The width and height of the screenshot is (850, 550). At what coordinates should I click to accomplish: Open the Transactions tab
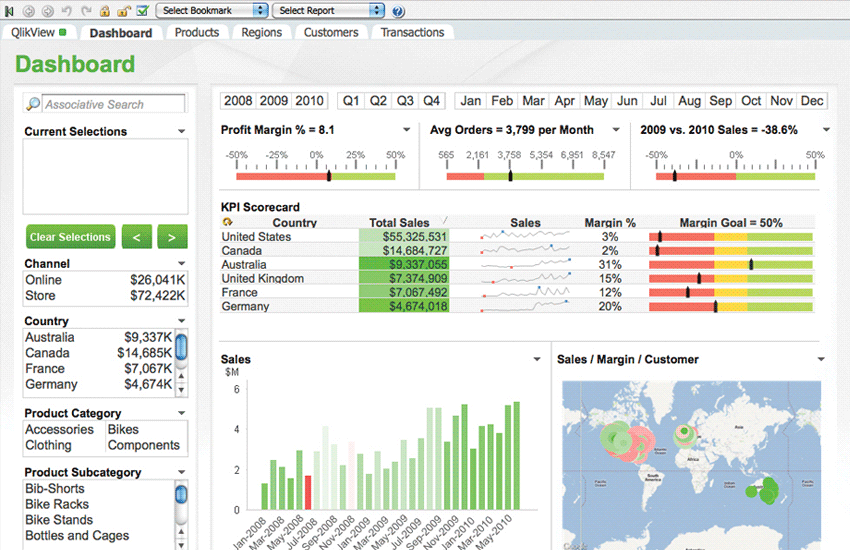click(x=412, y=32)
